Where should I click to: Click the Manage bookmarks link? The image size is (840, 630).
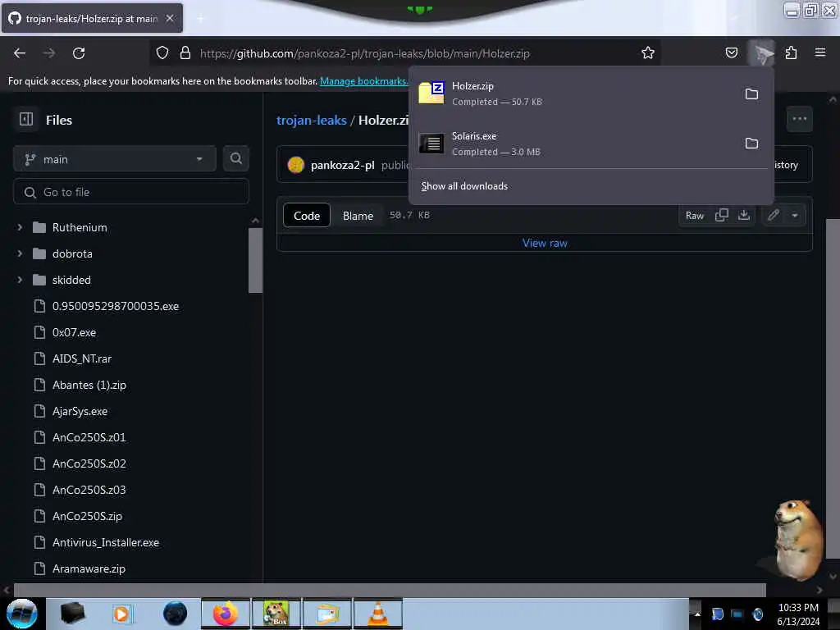363,81
